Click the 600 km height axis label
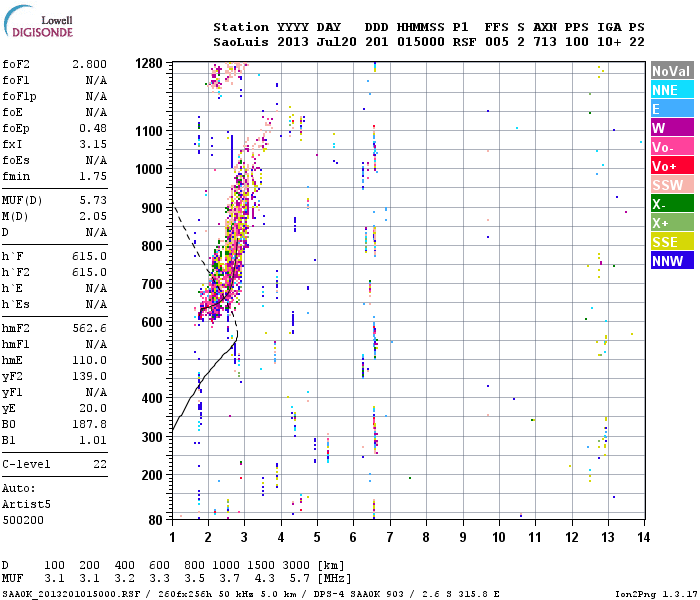Viewport: 700px width, 600px height. (152, 322)
